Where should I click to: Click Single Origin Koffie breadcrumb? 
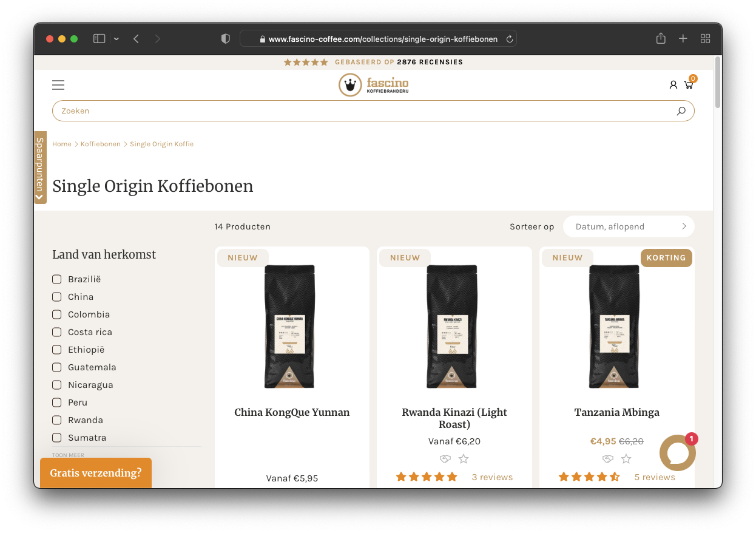coord(162,144)
